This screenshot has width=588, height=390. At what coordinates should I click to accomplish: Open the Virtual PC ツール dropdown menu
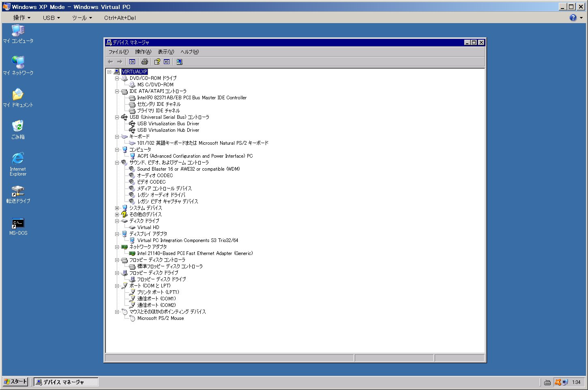(x=82, y=18)
